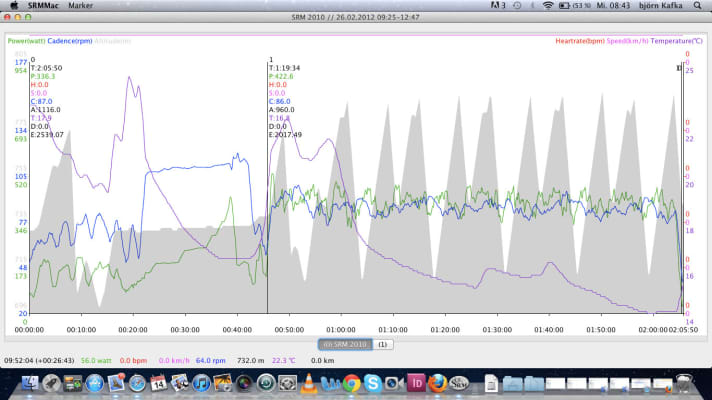Screen dimensions: 712x400
Task: Toggle the Cadence(rpm) graph label
Action: [x=71, y=41]
